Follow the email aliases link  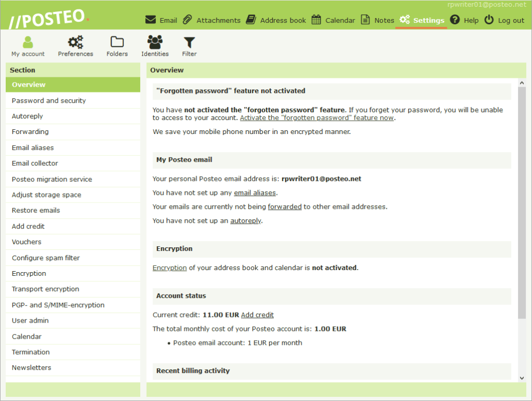(255, 193)
